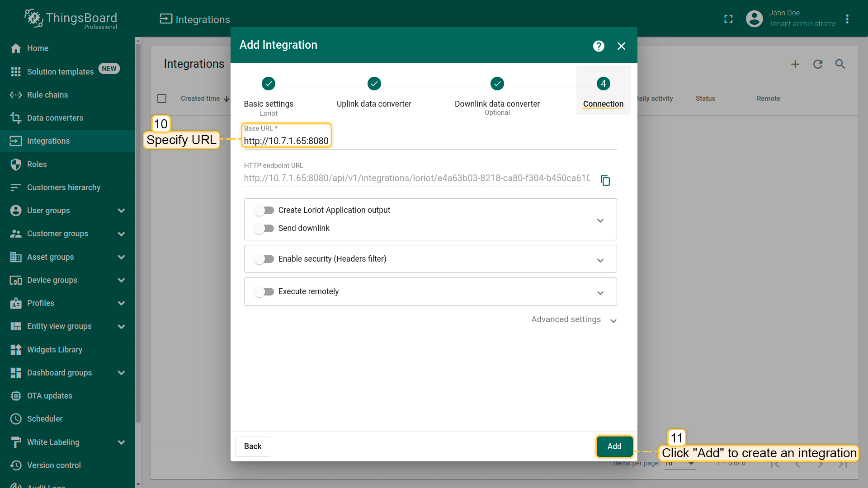Toggle fullscreen mode icon
The height and width of the screenshot is (488, 868).
click(x=728, y=19)
